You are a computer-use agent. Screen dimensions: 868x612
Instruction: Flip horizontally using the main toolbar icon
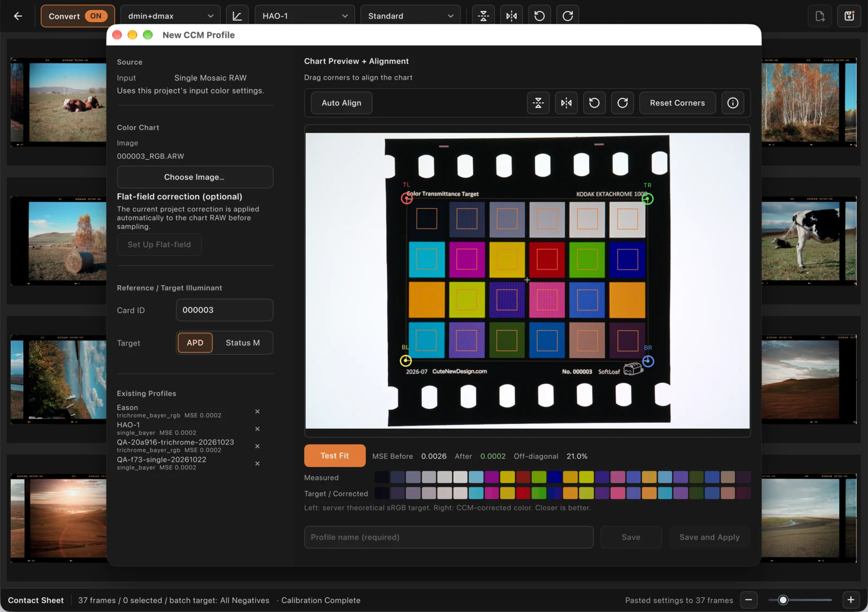click(x=512, y=16)
